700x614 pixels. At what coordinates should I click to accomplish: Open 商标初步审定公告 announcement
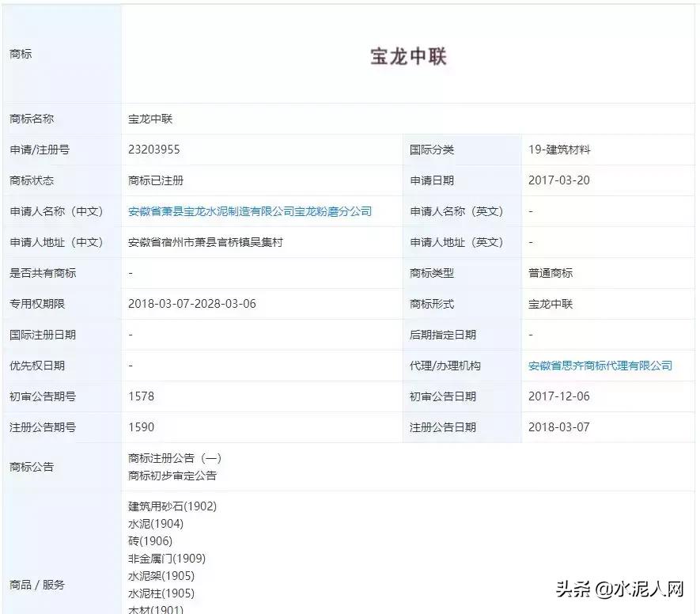tap(172, 476)
